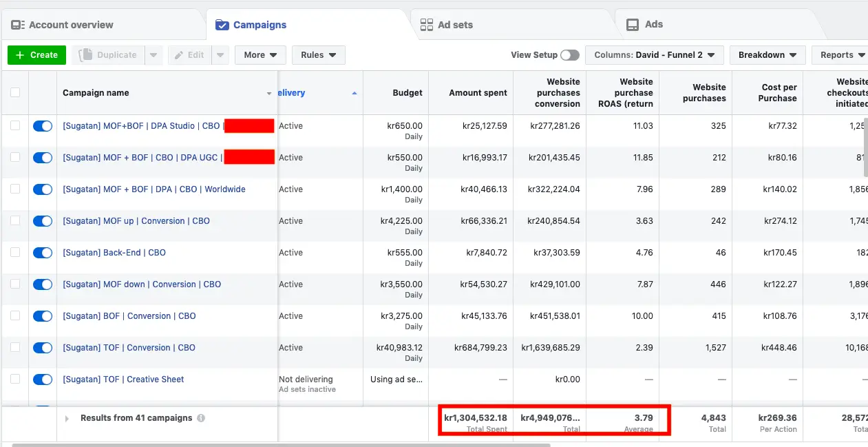Screen dimensions: 868x447
Task: Toggle off TOF Conversion CBO campaign
Action: point(43,348)
